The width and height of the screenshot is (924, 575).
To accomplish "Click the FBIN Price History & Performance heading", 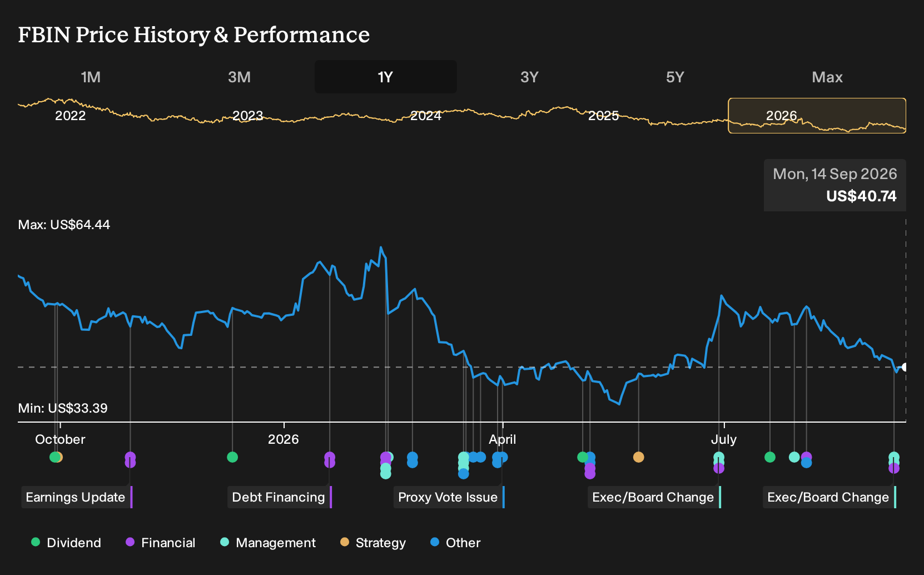I will click(x=194, y=35).
